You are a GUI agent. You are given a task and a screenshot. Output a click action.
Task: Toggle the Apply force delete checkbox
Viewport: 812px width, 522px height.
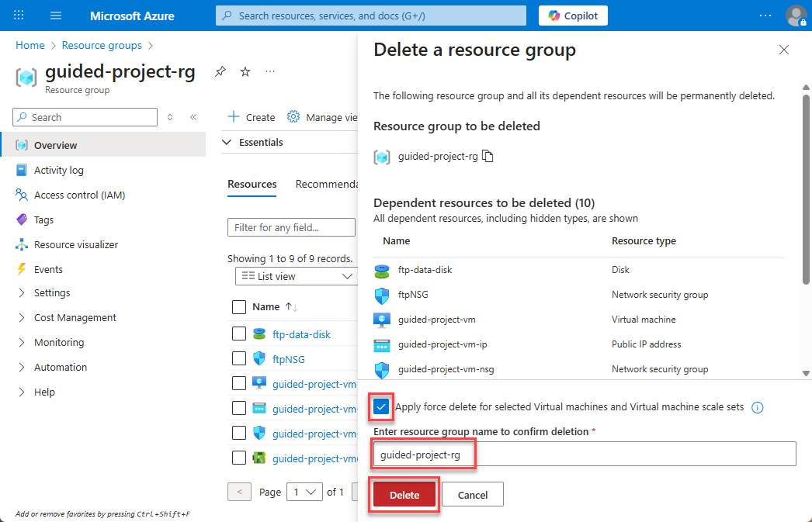(x=381, y=407)
